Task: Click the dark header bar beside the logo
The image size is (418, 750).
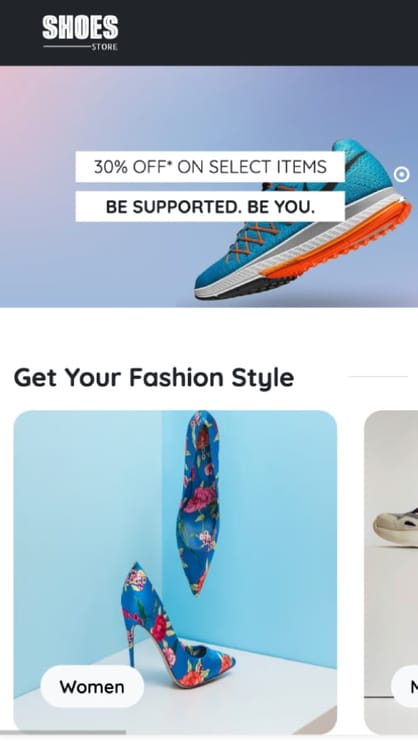Action: 268,33
